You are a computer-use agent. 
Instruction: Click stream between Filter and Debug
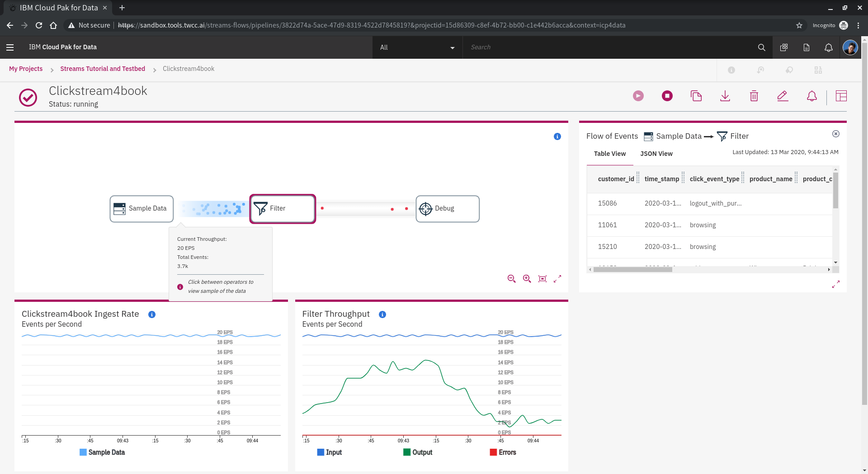365,208
